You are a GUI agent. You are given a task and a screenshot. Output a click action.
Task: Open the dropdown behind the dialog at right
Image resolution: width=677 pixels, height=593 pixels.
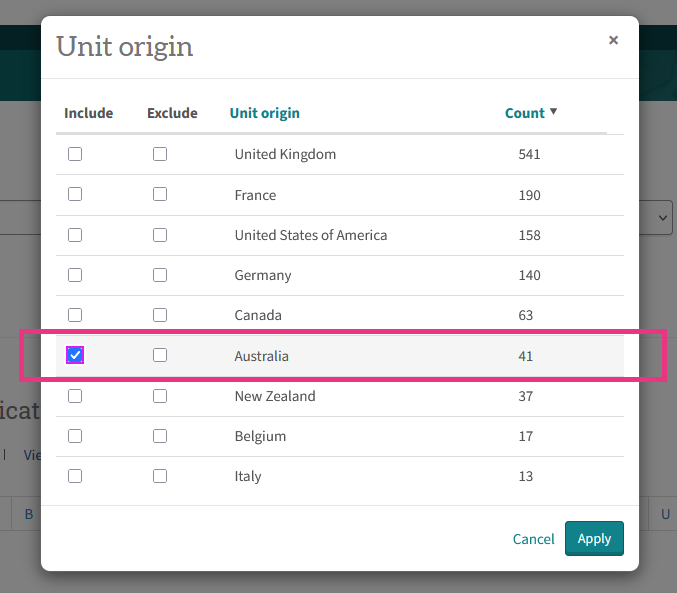(661, 218)
